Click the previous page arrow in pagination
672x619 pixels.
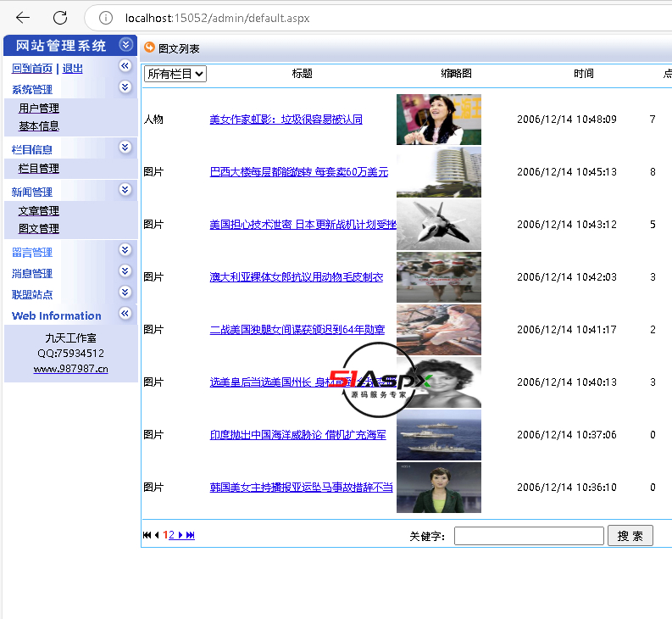point(157,535)
